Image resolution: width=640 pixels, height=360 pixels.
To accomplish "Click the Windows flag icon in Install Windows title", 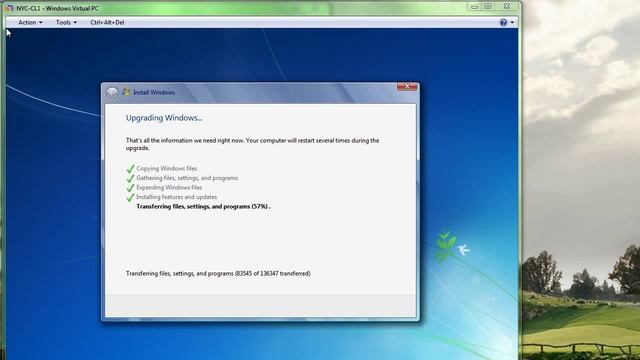I will tap(126, 92).
